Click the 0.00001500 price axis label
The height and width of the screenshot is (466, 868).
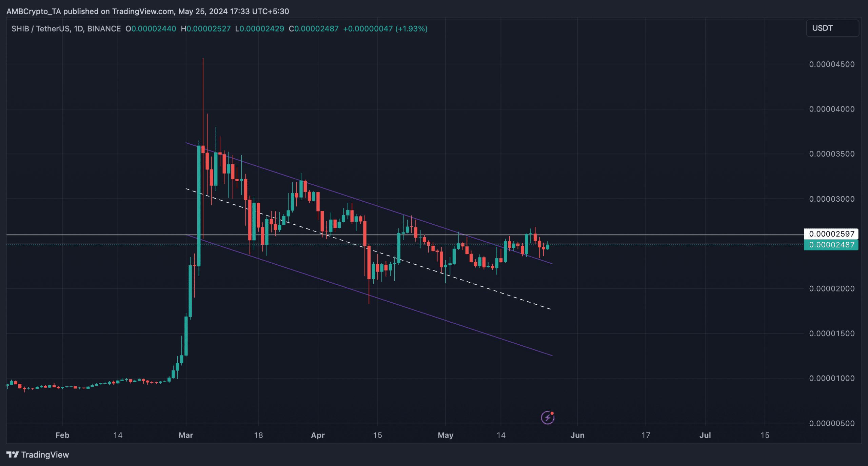(x=832, y=333)
